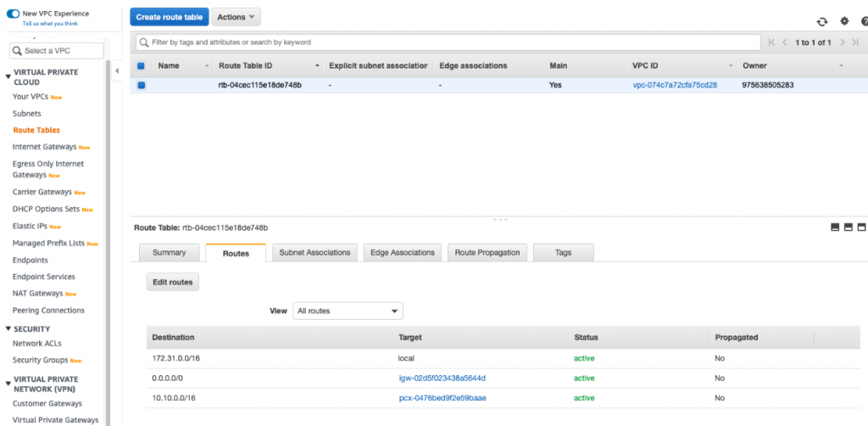Image resolution: width=868 pixels, height=426 pixels.
Task: Open Customer Gateways in the sidebar
Action: tap(47, 403)
